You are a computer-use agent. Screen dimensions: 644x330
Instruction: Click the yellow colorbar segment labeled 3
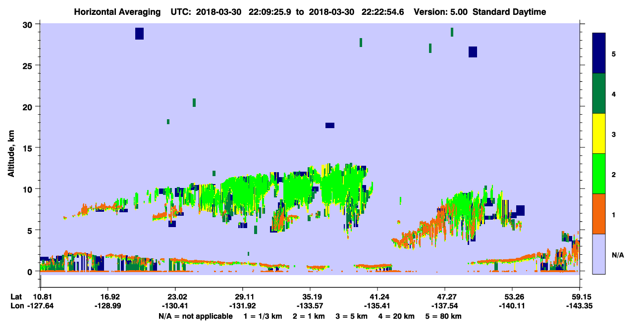tap(599, 134)
